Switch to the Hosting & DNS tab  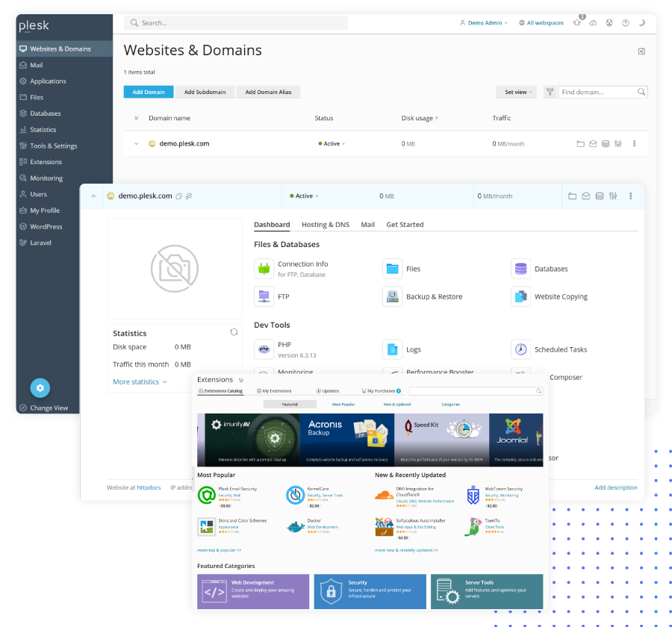pos(325,225)
